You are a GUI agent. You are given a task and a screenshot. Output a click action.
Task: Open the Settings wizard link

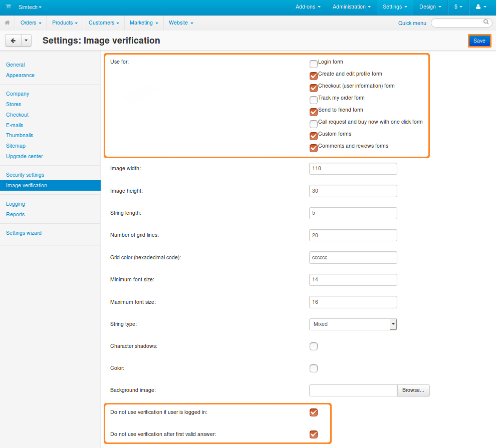click(x=24, y=233)
